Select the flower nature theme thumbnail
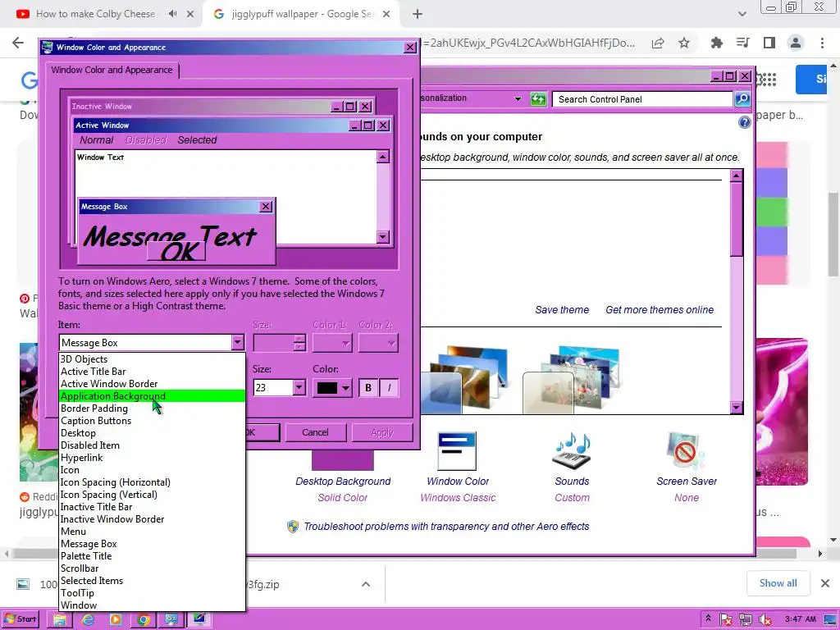The width and height of the screenshot is (840, 630). tap(572, 379)
